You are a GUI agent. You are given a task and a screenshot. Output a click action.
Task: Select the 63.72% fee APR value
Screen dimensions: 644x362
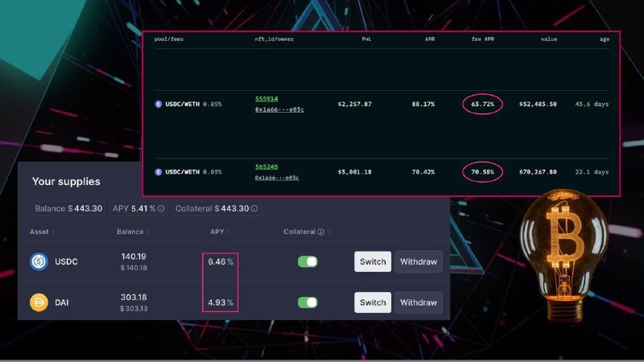[x=482, y=105]
